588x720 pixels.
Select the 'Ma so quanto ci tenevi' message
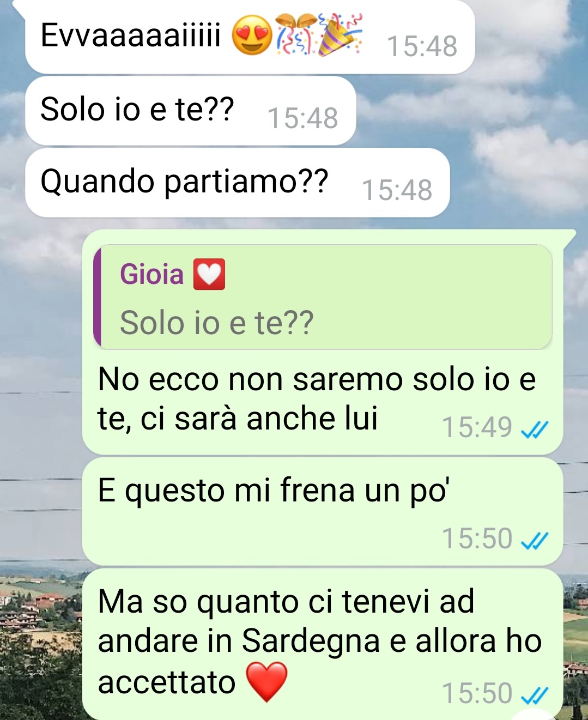pyautogui.click(x=323, y=644)
